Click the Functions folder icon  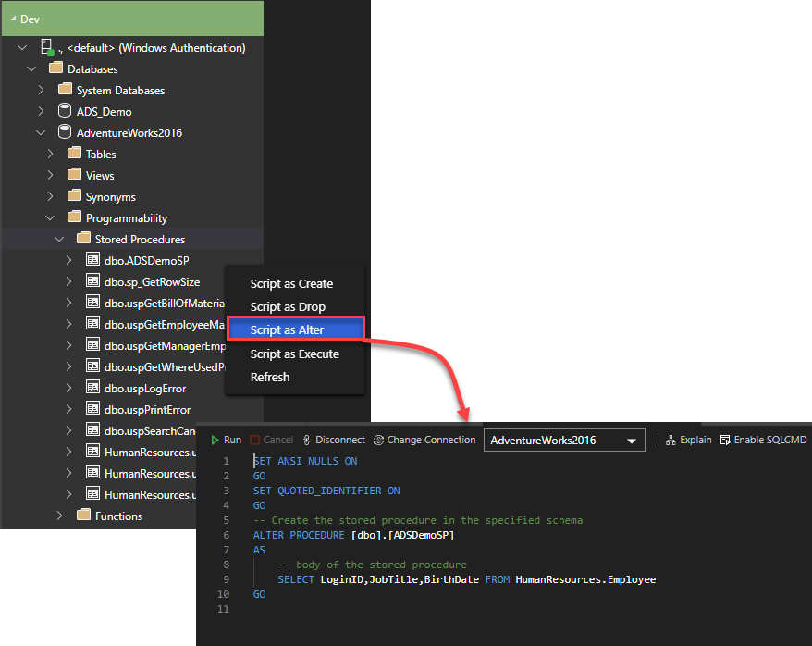pyautogui.click(x=83, y=515)
